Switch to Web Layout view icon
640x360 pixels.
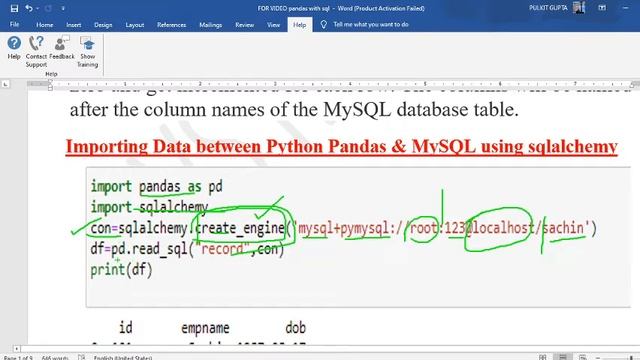point(582,357)
